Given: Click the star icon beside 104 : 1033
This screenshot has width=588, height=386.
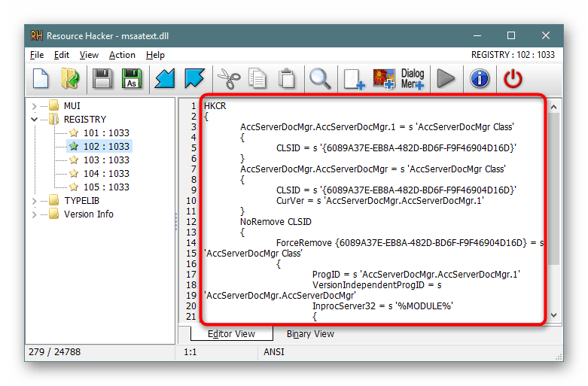Looking at the screenshot, I should pos(74,174).
